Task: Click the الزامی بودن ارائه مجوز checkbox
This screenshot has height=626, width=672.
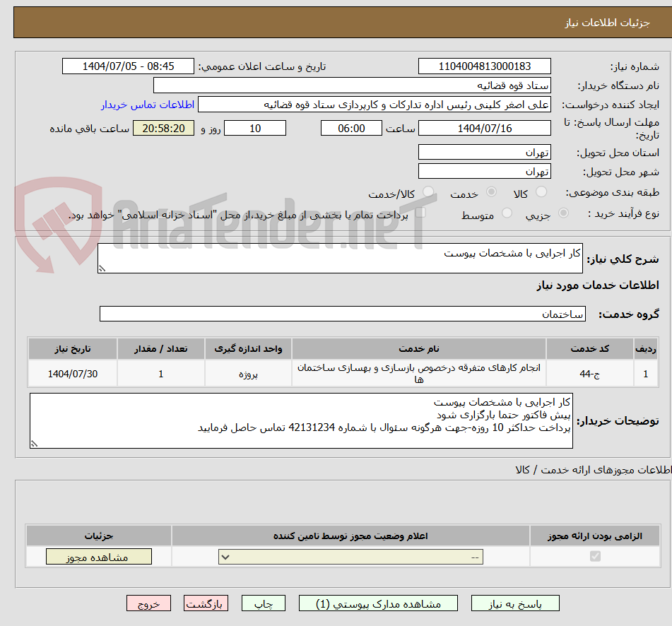Action: [x=596, y=556]
